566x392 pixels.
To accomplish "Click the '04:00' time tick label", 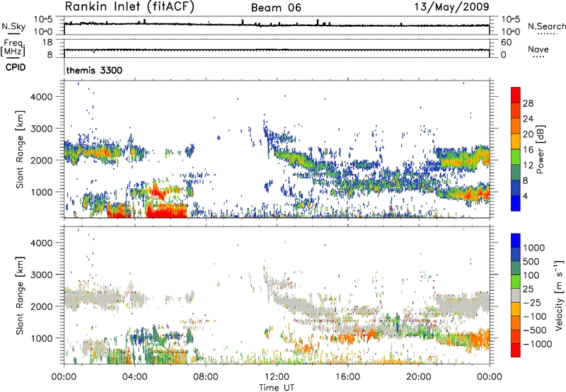I will 135,377.
